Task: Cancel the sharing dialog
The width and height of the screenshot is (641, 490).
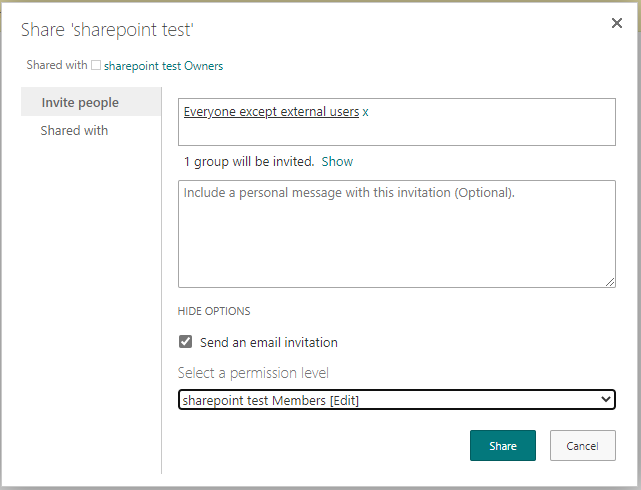Action: pyautogui.click(x=583, y=445)
